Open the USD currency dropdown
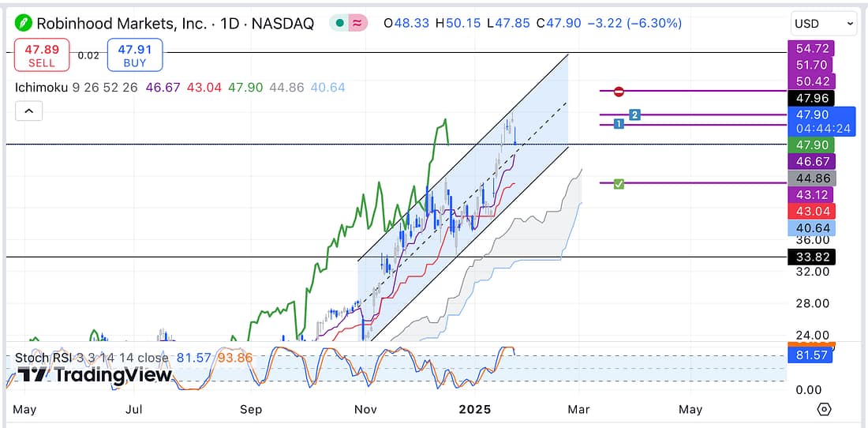Screen dimensions: 868x428 [x=823, y=24]
